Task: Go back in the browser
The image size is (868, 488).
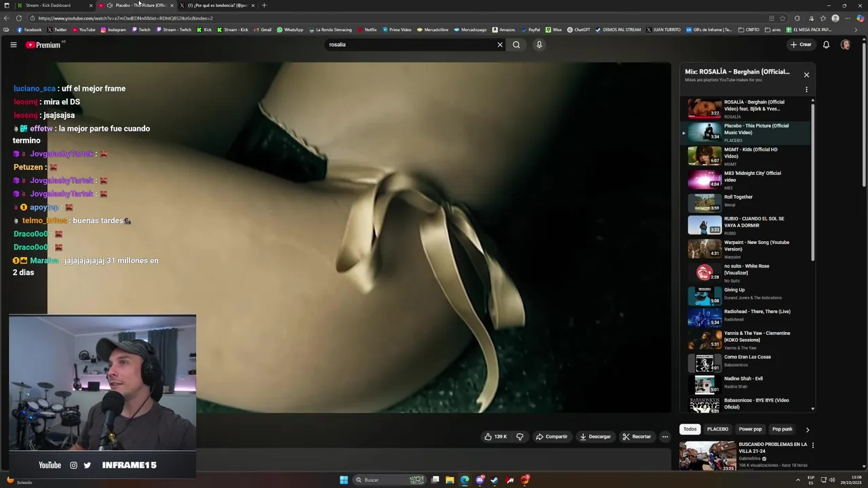Action: click(6, 18)
